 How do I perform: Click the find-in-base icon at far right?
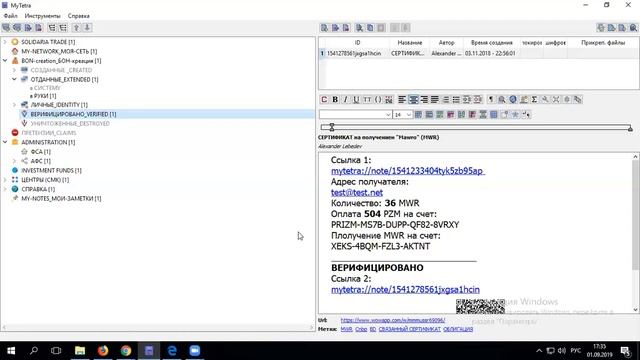pyautogui.click(x=633, y=28)
